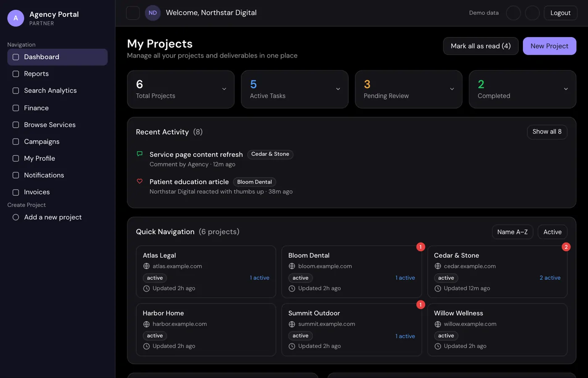
Task: Click Mark all as read (4)
Action: click(x=480, y=46)
